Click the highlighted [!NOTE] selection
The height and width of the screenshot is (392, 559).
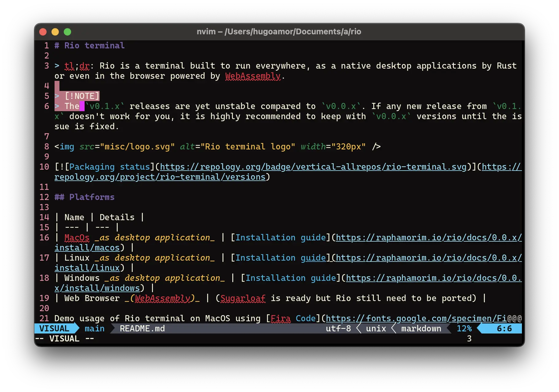[x=82, y=96]
